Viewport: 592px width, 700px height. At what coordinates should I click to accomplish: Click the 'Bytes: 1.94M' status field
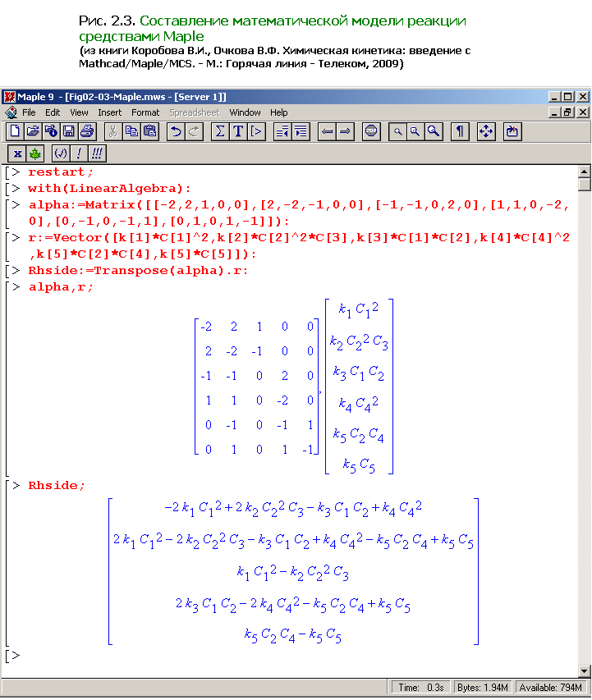pos(483,688)
